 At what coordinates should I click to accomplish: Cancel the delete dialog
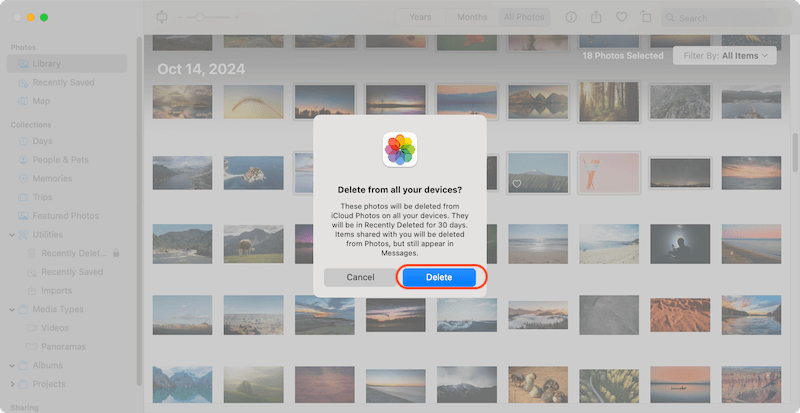click(360, 277)
